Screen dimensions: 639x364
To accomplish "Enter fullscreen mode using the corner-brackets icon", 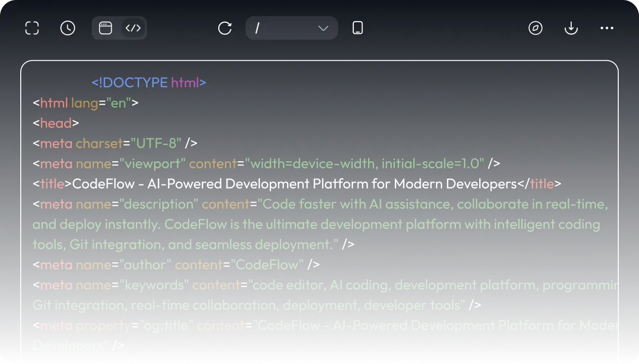I will coord(32,28).
